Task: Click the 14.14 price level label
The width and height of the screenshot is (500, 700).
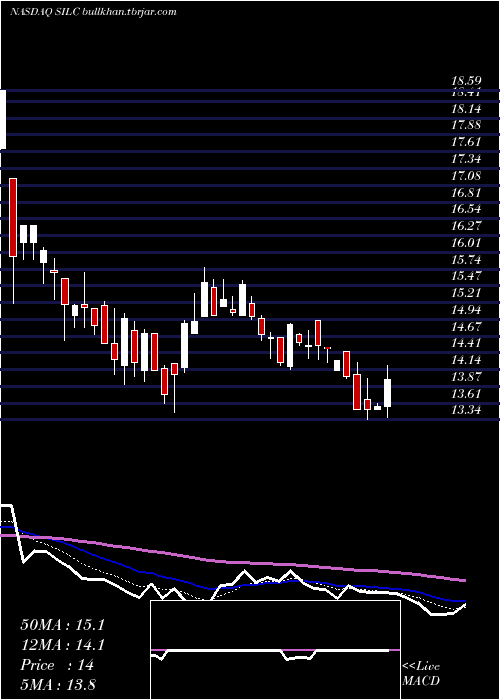Action: (466, 360)
